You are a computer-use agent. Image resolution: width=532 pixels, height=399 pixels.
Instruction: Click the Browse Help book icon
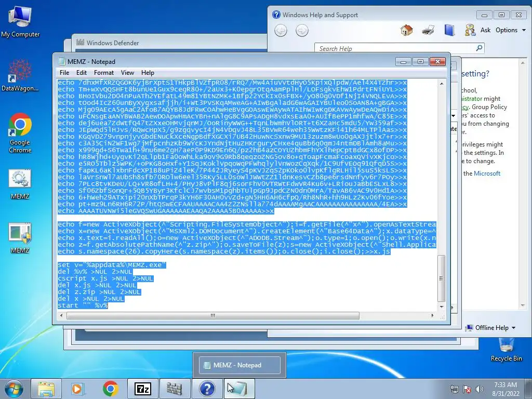pyautogui.click(x=449, y=30)
